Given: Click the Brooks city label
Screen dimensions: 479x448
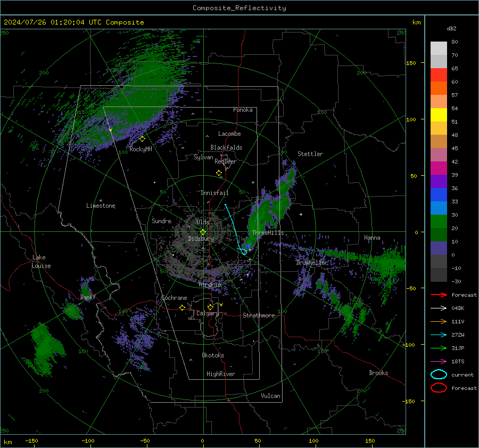Looking at the screenshot, I should pos(378,373).
